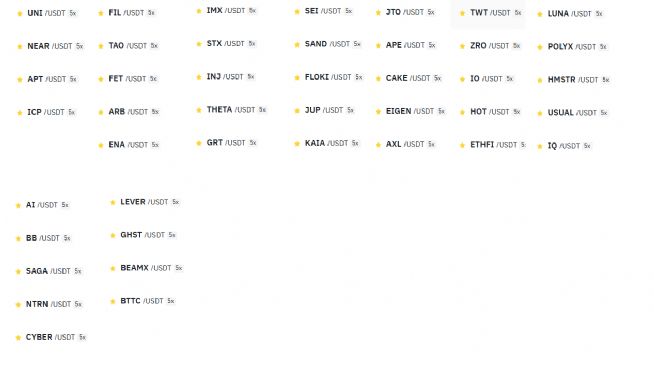The image size is (654, 366).
Task: Toggle favorite star for LEVER/USDT
Action: (x=113, y=203)
